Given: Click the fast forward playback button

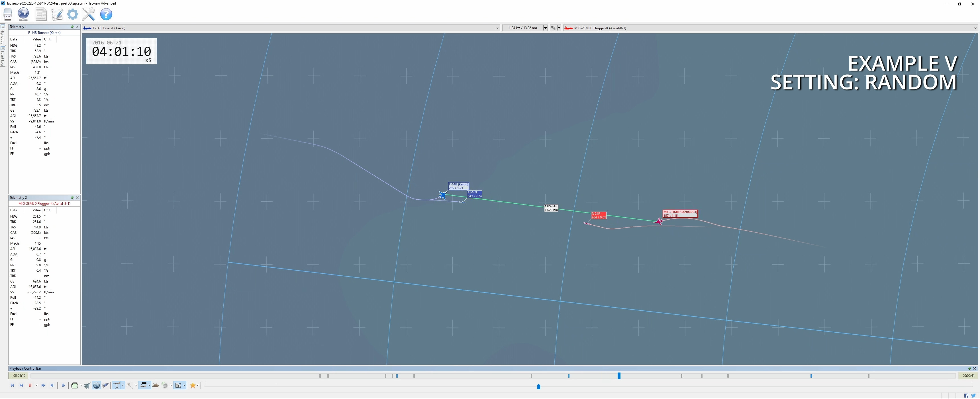Looking at the screenshot, I should point(43,385).
